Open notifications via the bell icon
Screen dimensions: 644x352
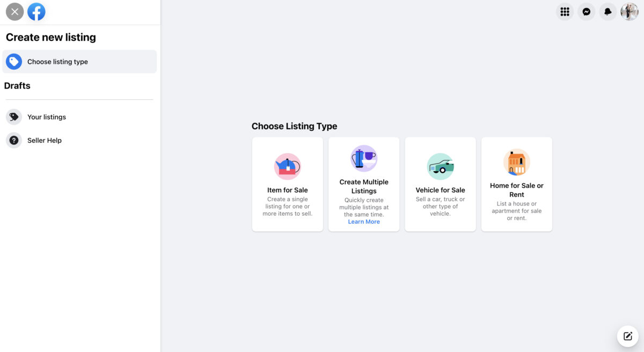click(x=608, y=11)
